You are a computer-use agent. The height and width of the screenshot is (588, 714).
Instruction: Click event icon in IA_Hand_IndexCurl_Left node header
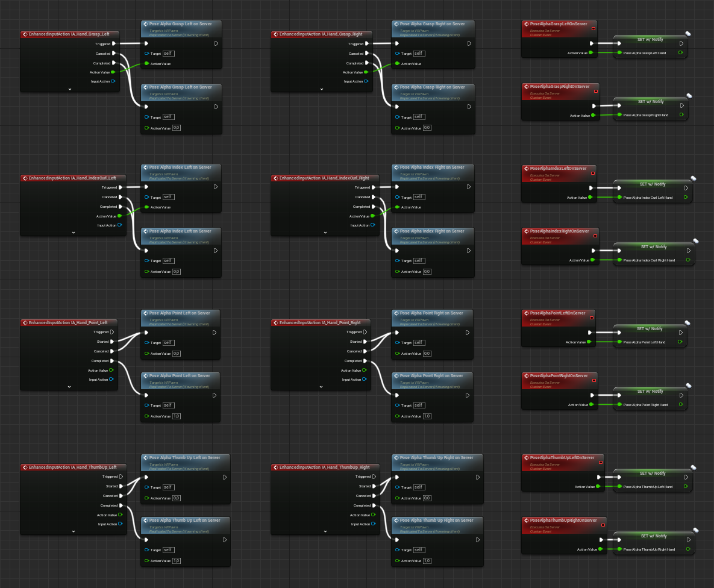tap(25, 178)
